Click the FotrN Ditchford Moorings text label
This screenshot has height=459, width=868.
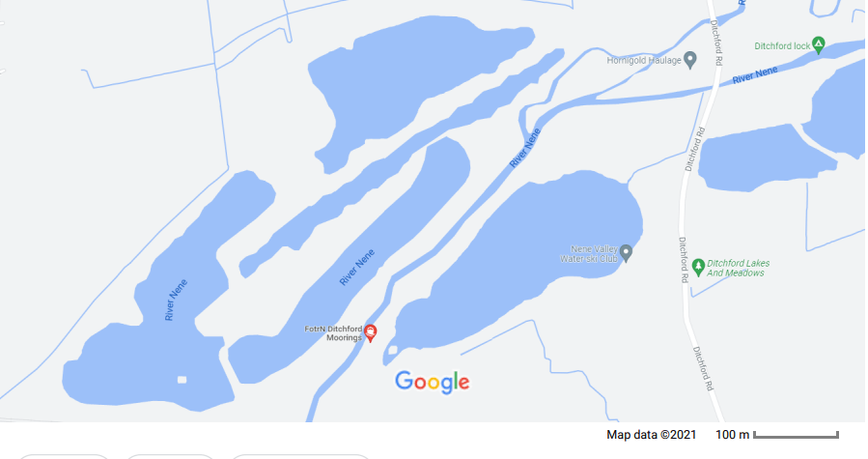[333, 333]
